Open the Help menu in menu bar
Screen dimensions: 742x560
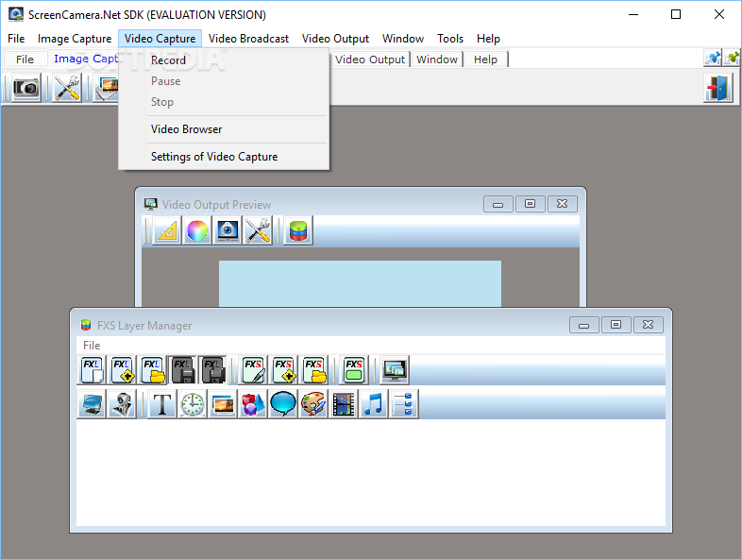(488, 39)
